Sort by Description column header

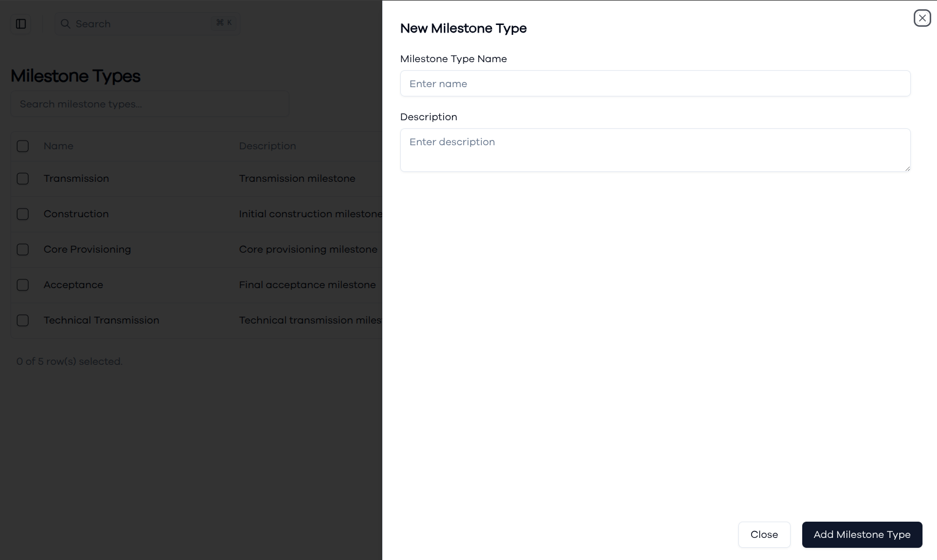click(x=268, y=146)
